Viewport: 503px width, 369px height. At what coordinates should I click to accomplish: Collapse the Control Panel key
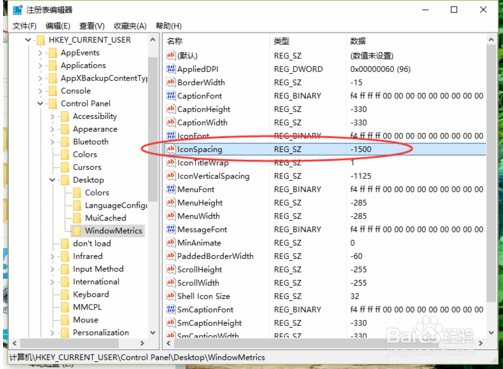click(40, 103)
